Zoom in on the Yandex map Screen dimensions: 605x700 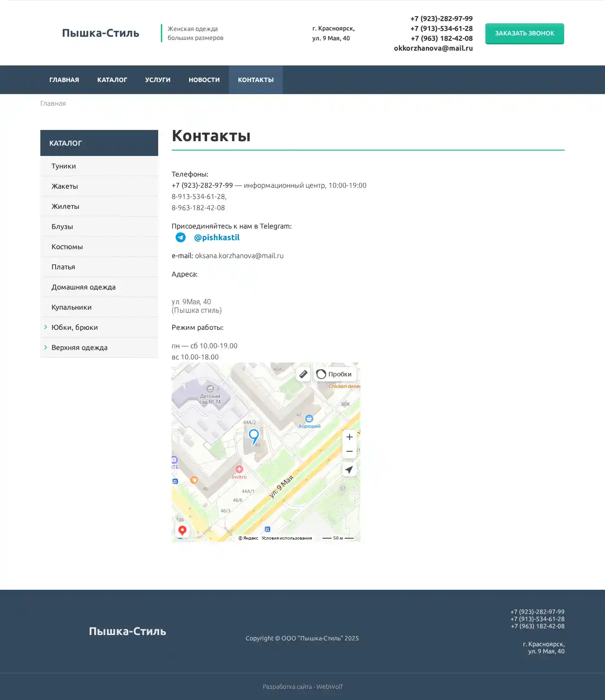click(x=350, y=437)
